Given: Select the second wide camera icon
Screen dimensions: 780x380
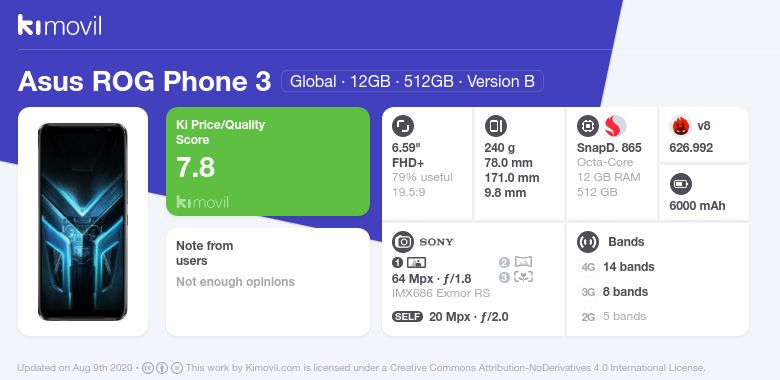Looking at the screenshot, I should tap(516, 262).
